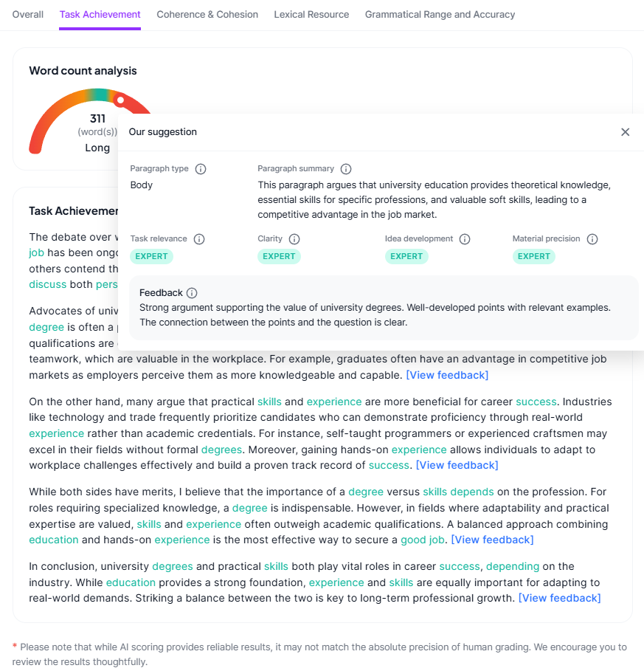Open View feedback after 'good job' sentence
The image size is (644, 671).
[x=492, y=540]
